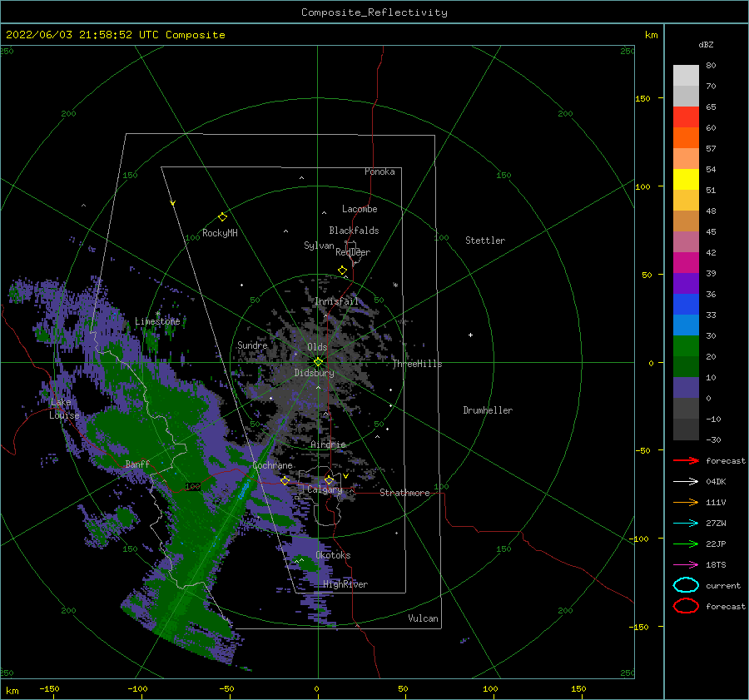Image resolution: width=749 pixels, height=700 pixels.
Task: Click the Blackfalds city label
Action: pos(354,231)
